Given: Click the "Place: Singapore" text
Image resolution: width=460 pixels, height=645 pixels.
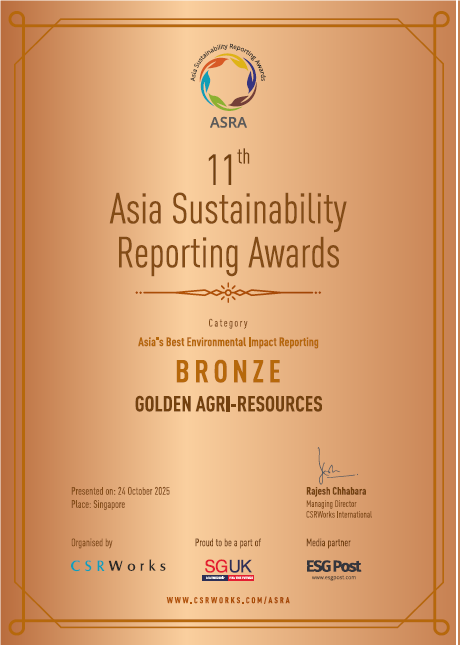Looking at the screenshot, I should click(x=98, y=504).
